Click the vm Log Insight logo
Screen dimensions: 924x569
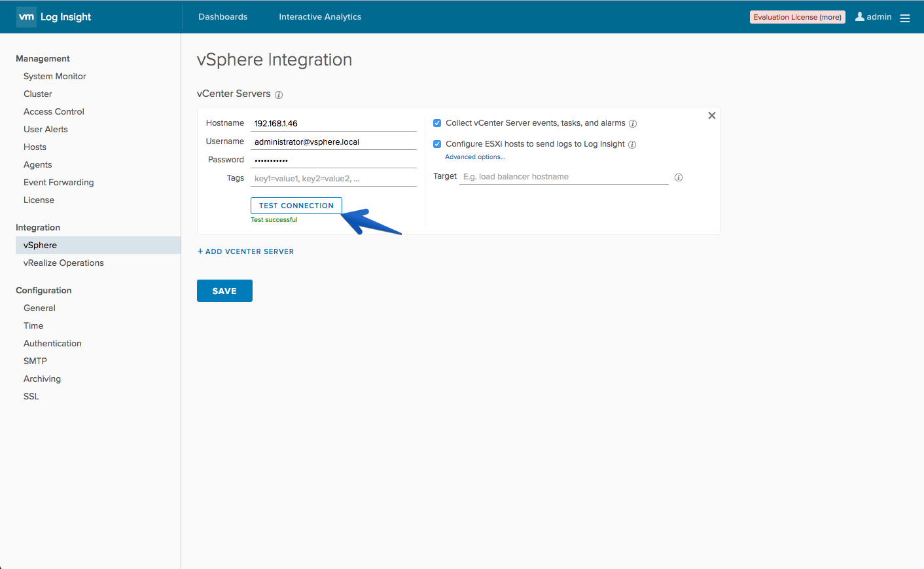[x=54, y=17]
